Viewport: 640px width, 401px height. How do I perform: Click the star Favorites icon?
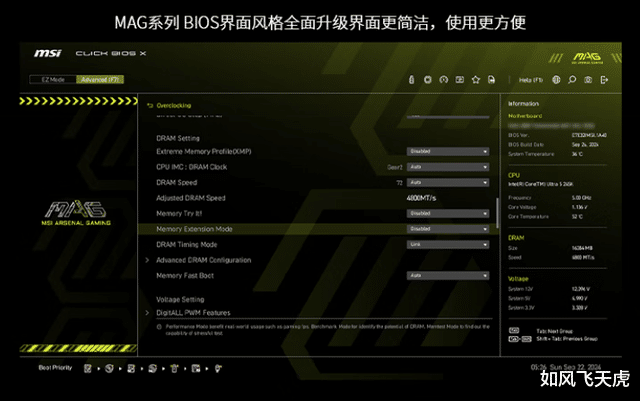(476, 80)
